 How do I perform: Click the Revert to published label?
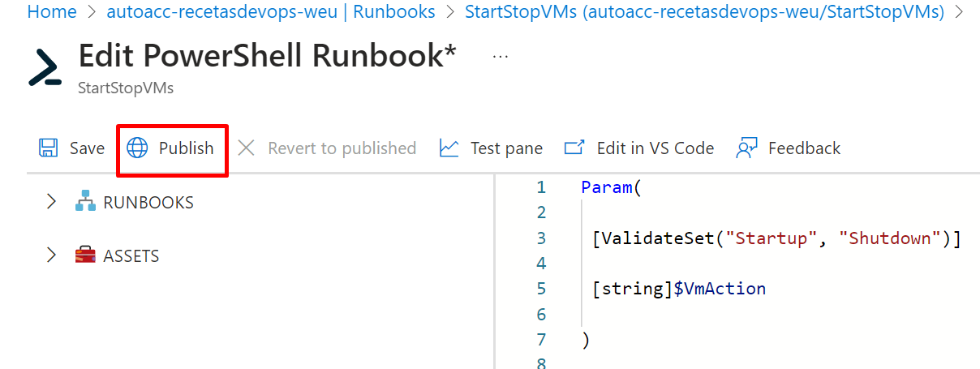click(x=342, y=148)
